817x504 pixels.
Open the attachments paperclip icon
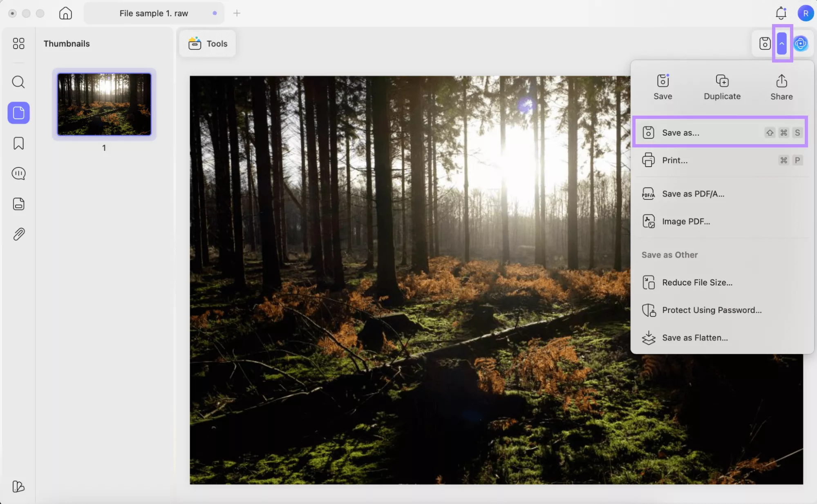click(x=18, y=234)
